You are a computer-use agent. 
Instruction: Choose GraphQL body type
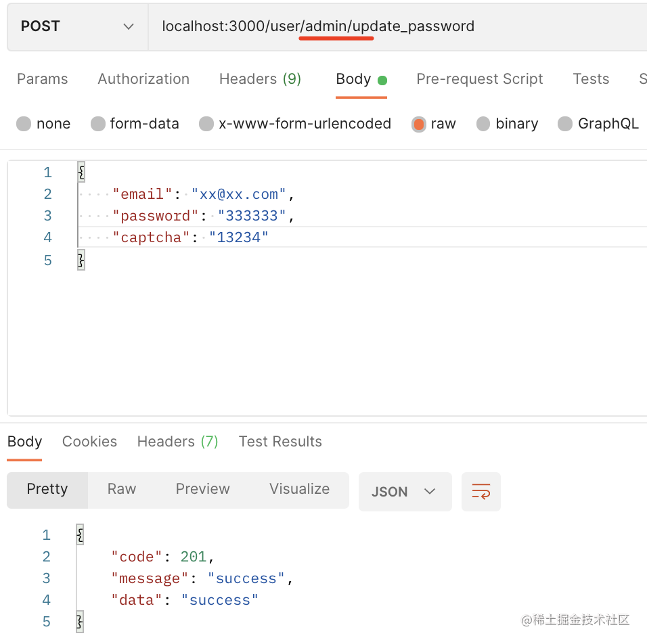(565, 124)
